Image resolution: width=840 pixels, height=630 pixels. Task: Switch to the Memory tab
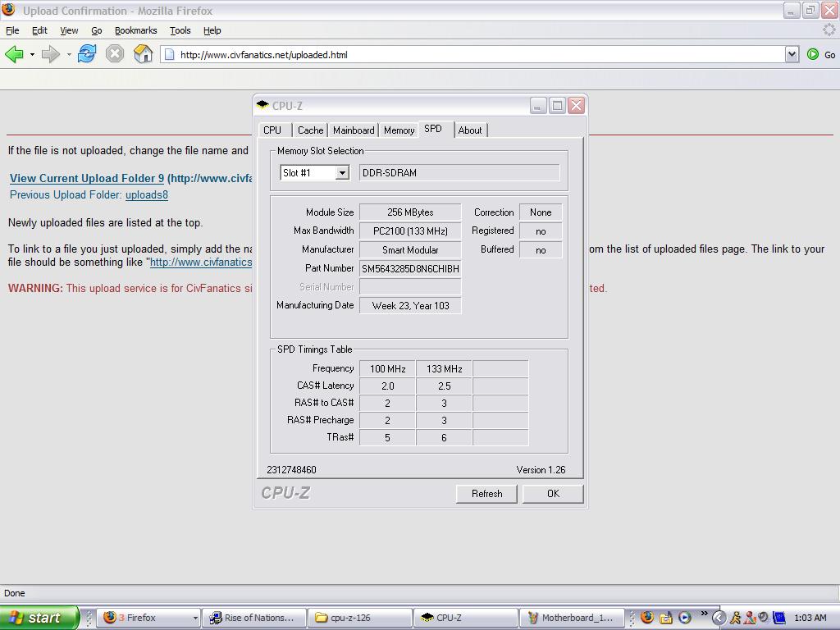coord(399,130)
